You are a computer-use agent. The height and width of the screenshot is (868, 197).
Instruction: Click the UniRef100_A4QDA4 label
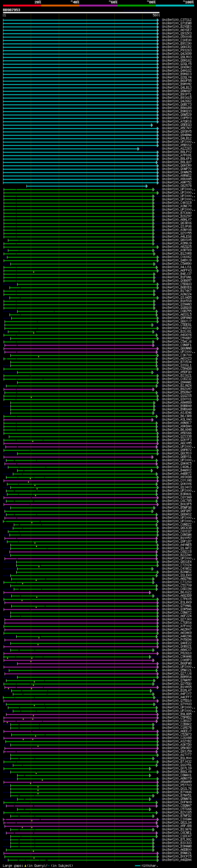[x=177, y=860]
